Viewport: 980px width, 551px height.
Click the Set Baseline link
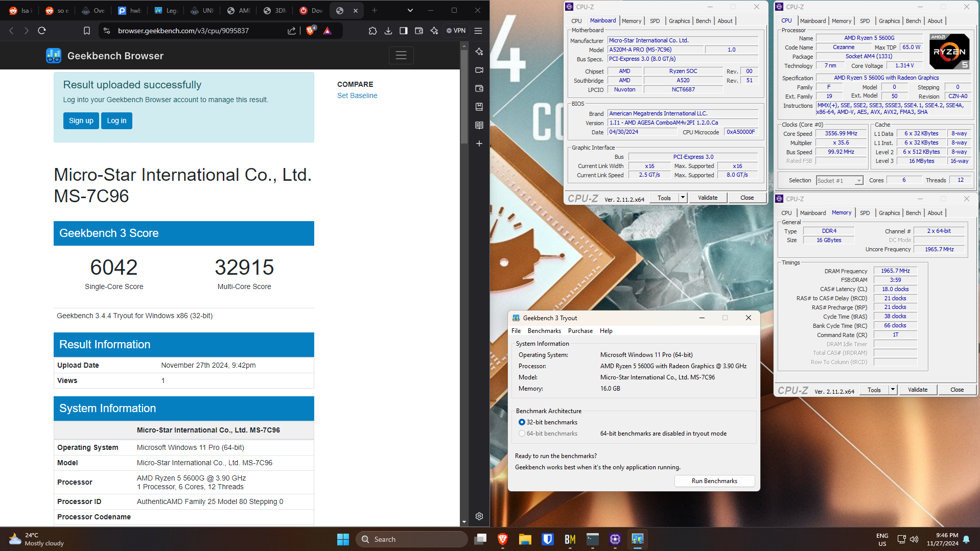(357, 95)
